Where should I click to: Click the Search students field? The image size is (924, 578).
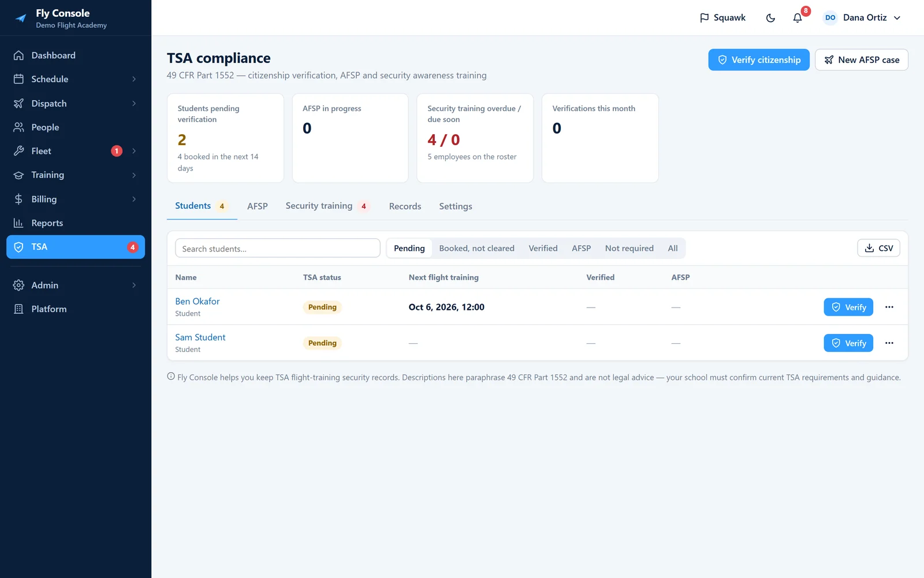(278, 249)
